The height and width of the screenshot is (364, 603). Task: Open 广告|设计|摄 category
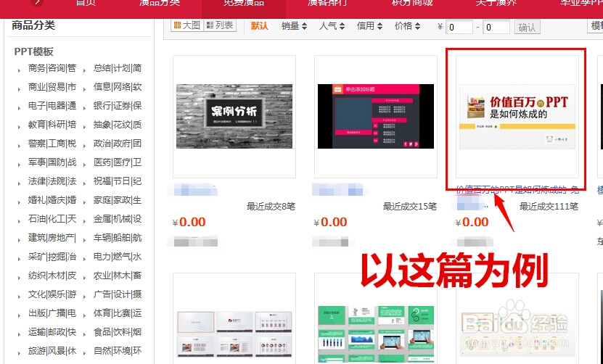[x=118, y=294]
